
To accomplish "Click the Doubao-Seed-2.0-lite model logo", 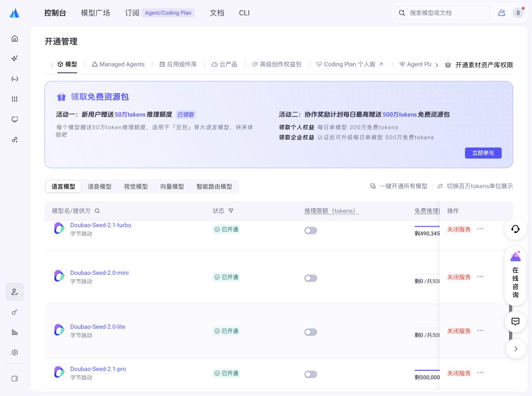I will point(59,330).
